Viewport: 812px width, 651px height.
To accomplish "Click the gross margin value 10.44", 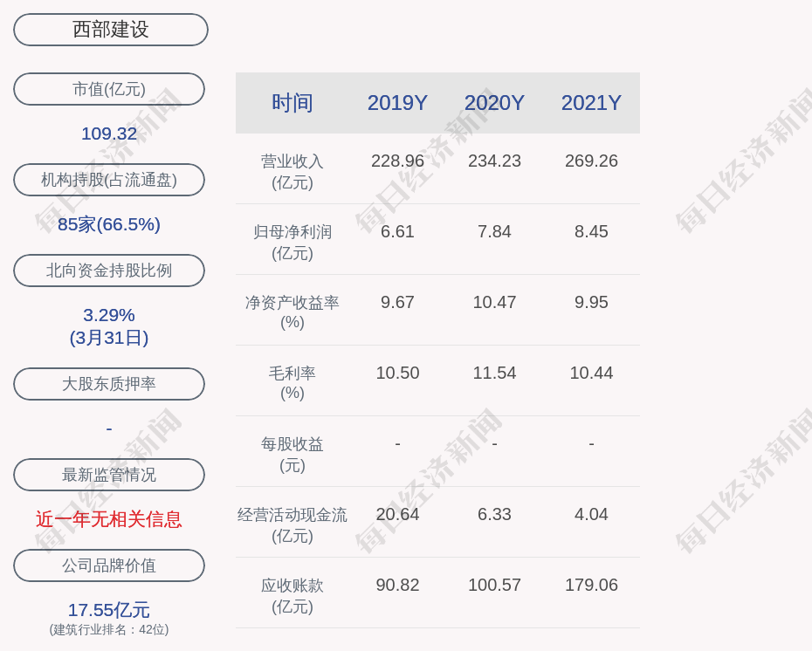I will click(x=591, y=373).
